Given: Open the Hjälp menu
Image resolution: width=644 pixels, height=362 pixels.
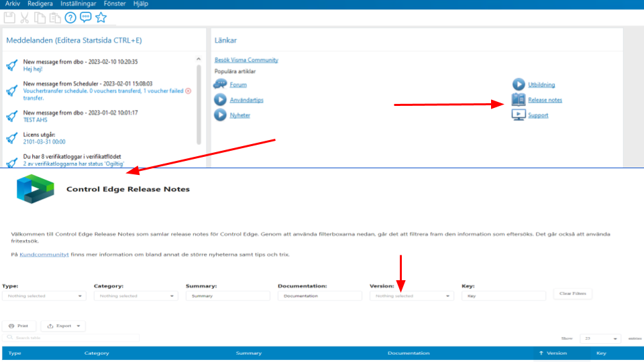Looking at the screenshot, I should 140,4.
